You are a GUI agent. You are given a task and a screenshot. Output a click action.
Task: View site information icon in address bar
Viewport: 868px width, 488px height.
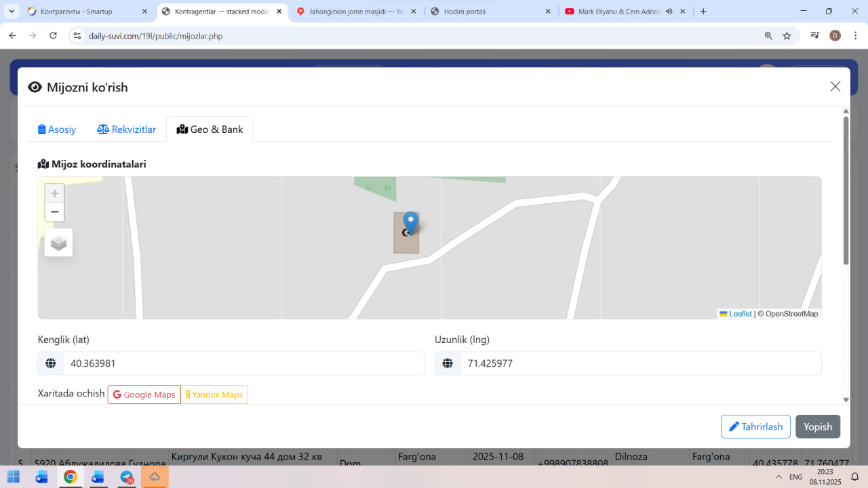pos(77,36)
